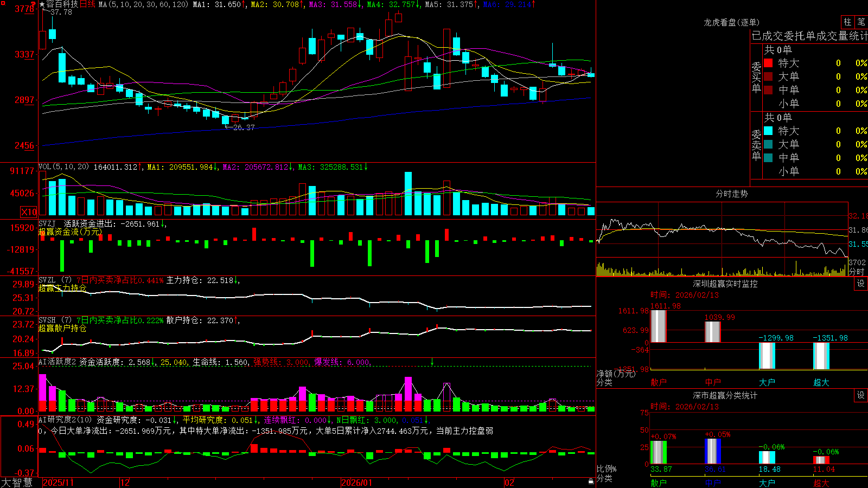Click the 分时走势 panel title
Image resolution: width=868 pixels, height=488 pixels.
coord(731,194)
